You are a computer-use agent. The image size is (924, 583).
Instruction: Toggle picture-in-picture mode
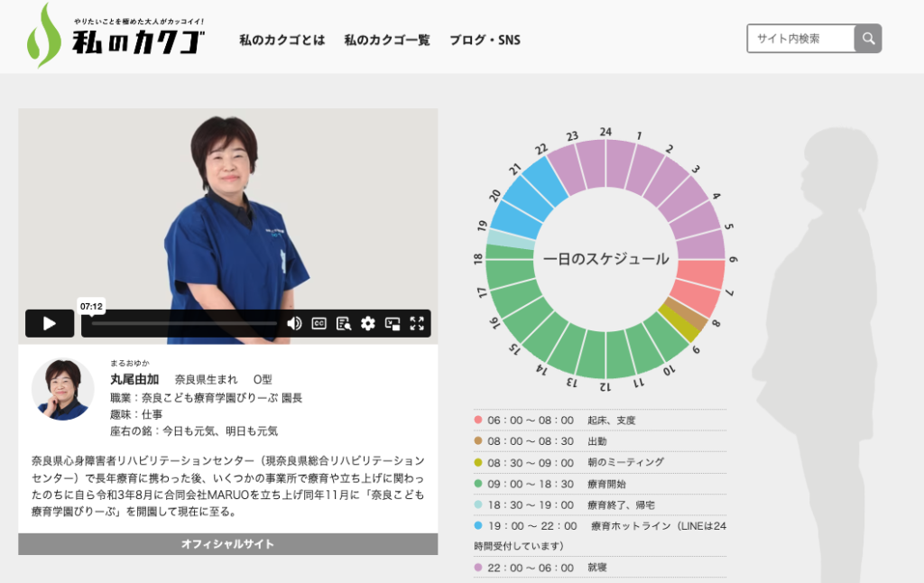pyautogui.click(x=393, y=323)
